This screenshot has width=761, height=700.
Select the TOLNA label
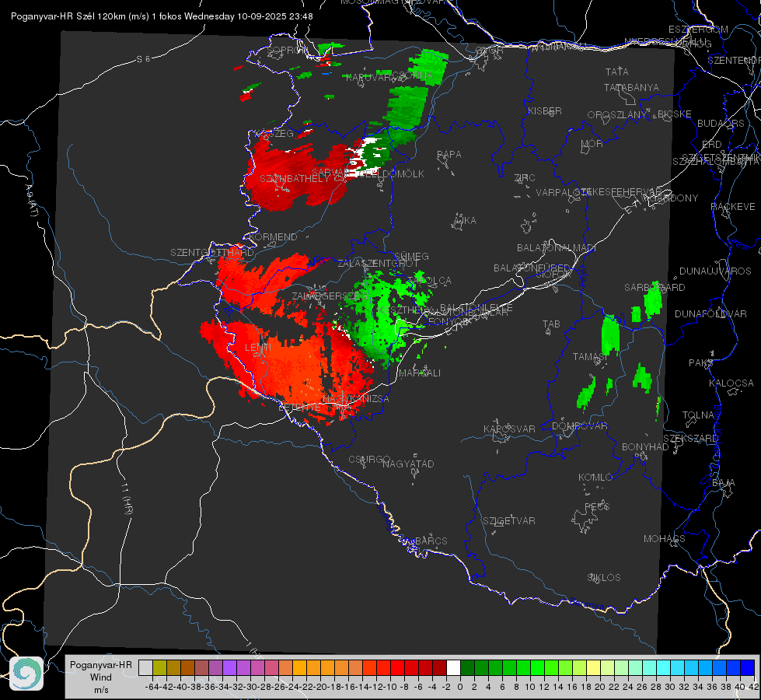(x=698, y=415)
